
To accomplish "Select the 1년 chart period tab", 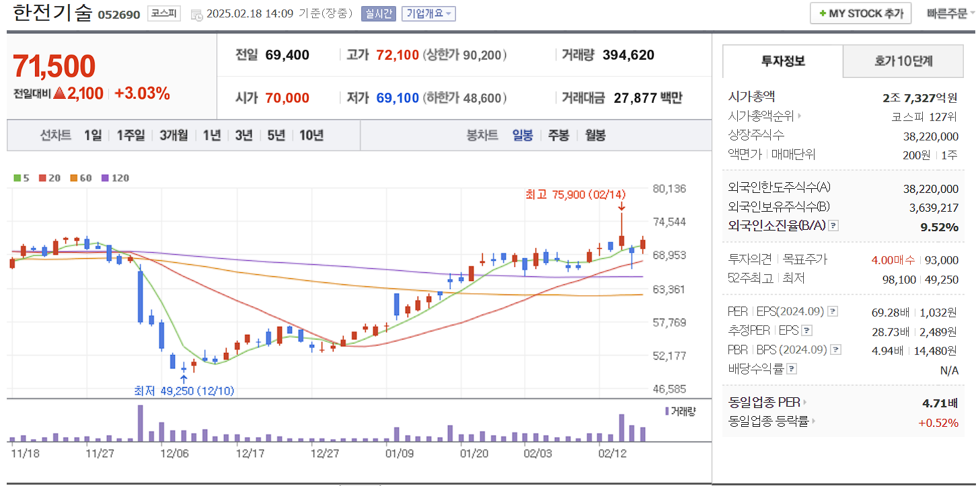I will pyautogui.click(x=211, y=135).
